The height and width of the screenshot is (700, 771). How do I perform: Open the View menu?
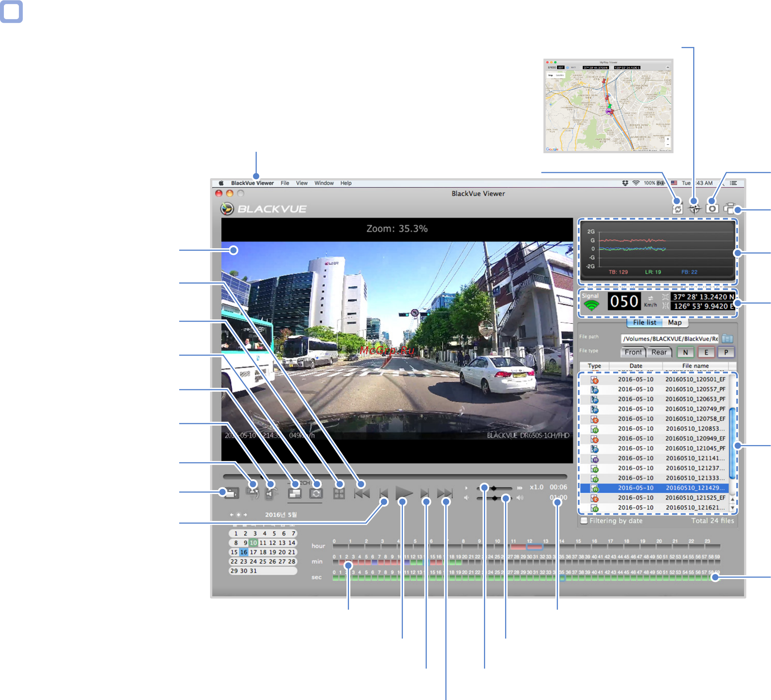[x=302, y=183]
